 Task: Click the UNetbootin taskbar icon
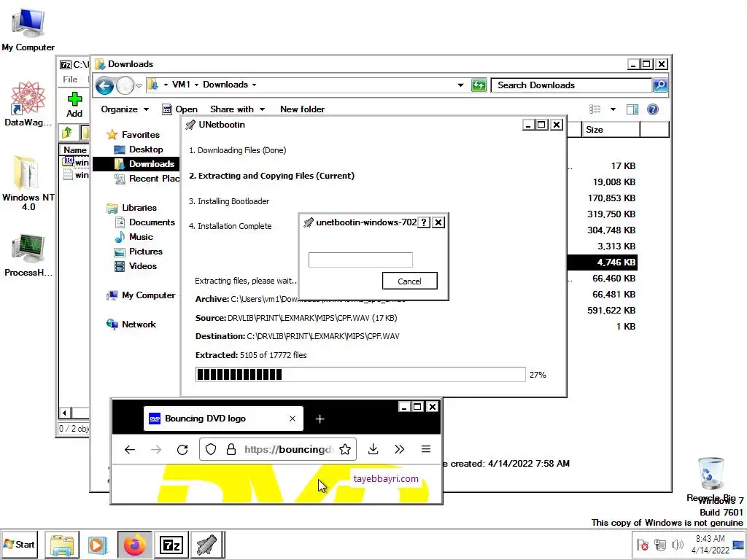[206, 545]
